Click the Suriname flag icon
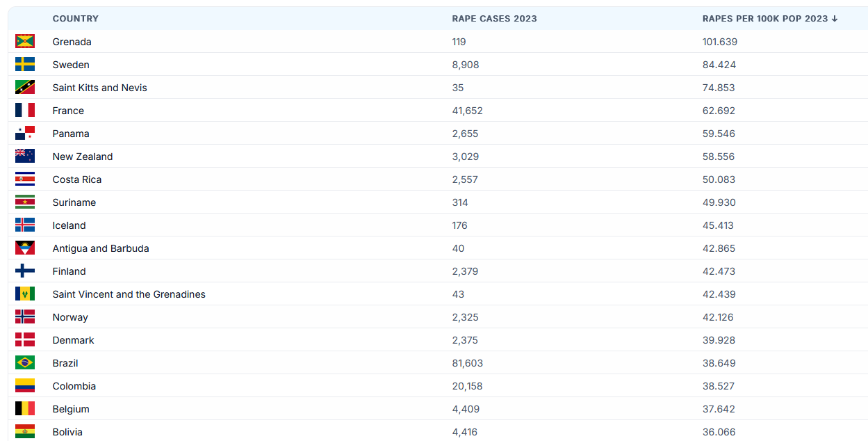The width and height of the screenshot is (868, 441). [25, 202]
